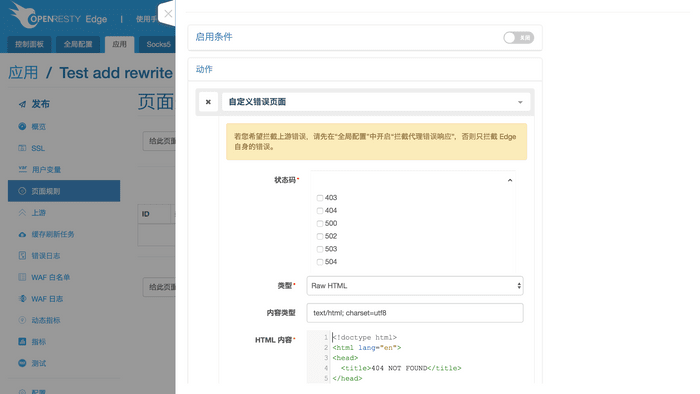This screenshot has width=700, height=394.
Task: Open the 全局配置 tab
Action: pos(78,45)
